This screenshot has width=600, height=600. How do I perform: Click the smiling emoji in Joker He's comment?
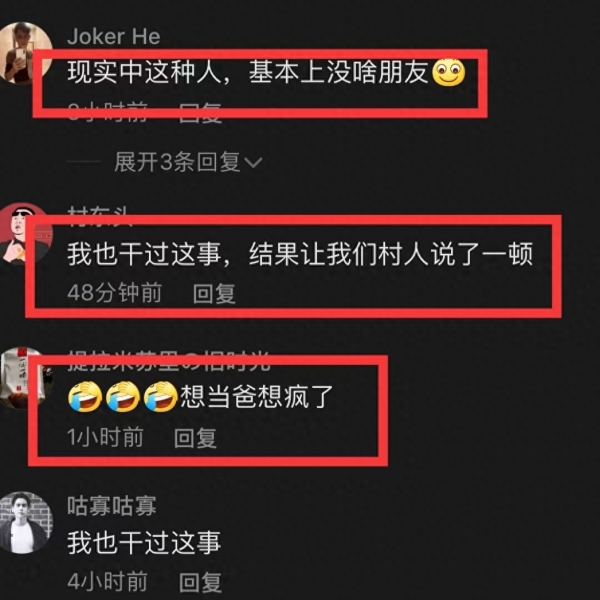coord(448,72)
